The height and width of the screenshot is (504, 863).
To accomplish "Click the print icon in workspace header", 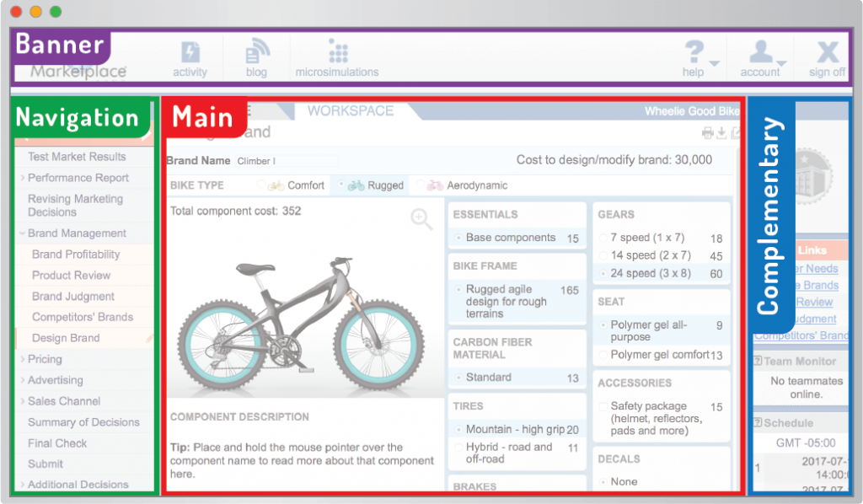I will coord(708,132).
